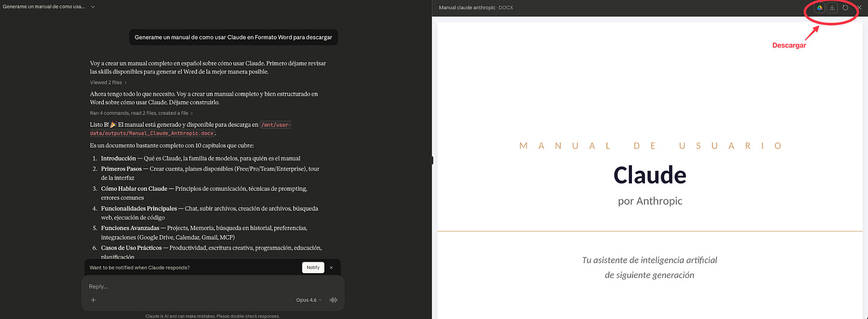Expand 'Ran 4 commands, read 2 files' details
This screenshot has width=868, height=319.
[141, 113]
